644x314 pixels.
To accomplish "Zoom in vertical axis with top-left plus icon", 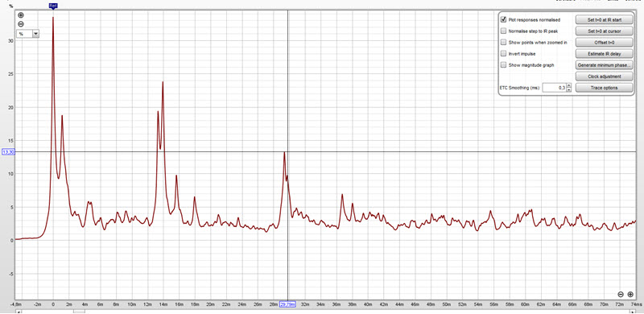I will pyautogui.click(x=21, y=15).
